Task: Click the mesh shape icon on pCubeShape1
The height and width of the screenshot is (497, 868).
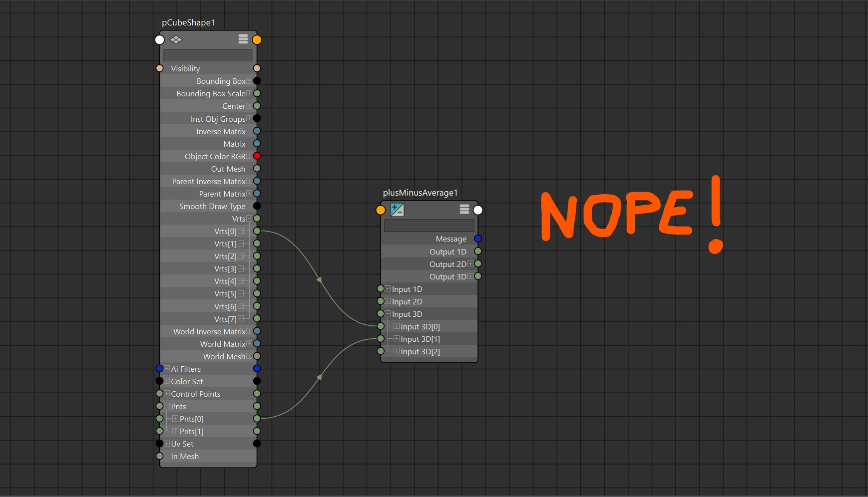Action: pos(176,40)
